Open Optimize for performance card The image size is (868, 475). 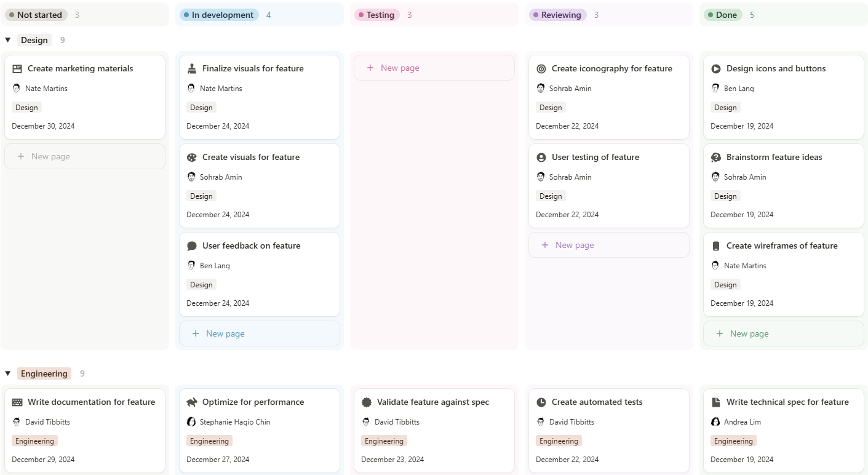260,431
